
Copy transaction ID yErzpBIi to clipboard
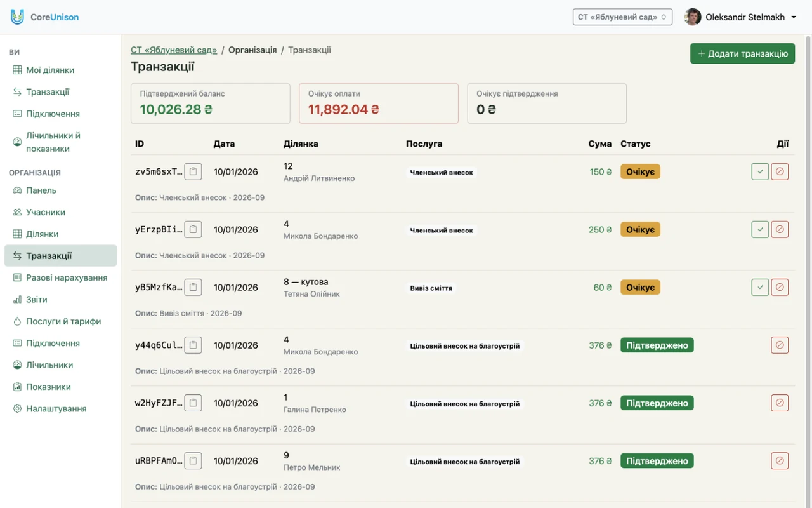click(193, 229)
